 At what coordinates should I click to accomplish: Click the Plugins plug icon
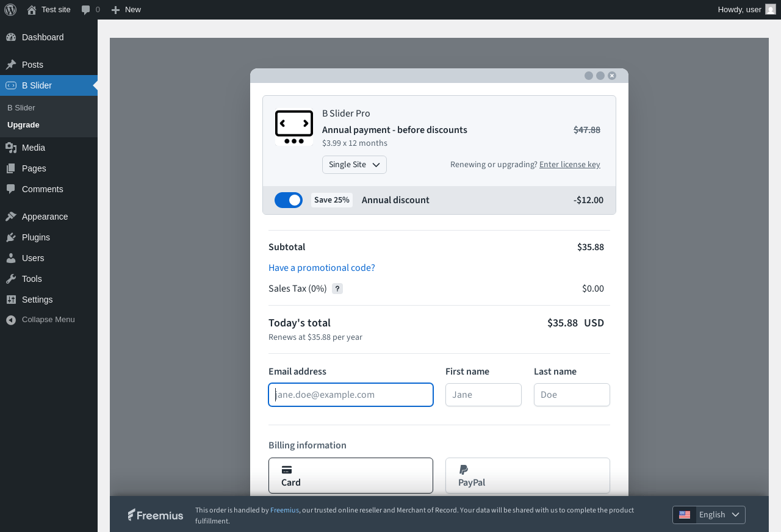(x=11, y=237)
